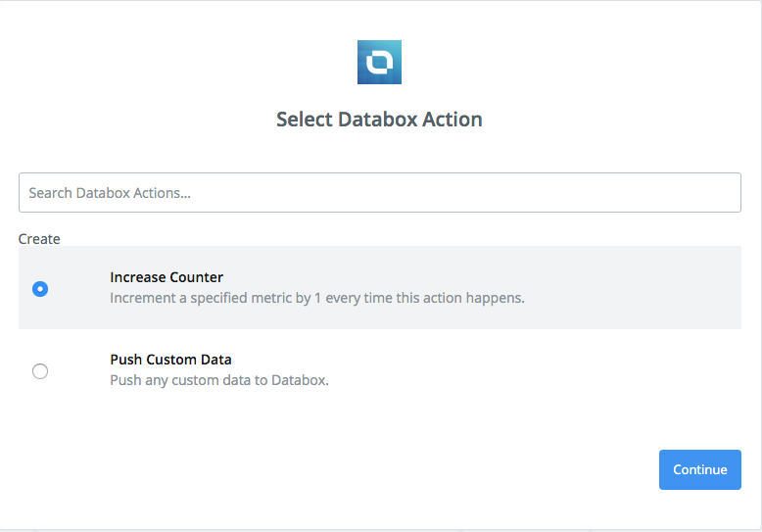The image size is (762, 532).
Task: Click the "Push Custom Data" title text
Action: tap(170, 360)
